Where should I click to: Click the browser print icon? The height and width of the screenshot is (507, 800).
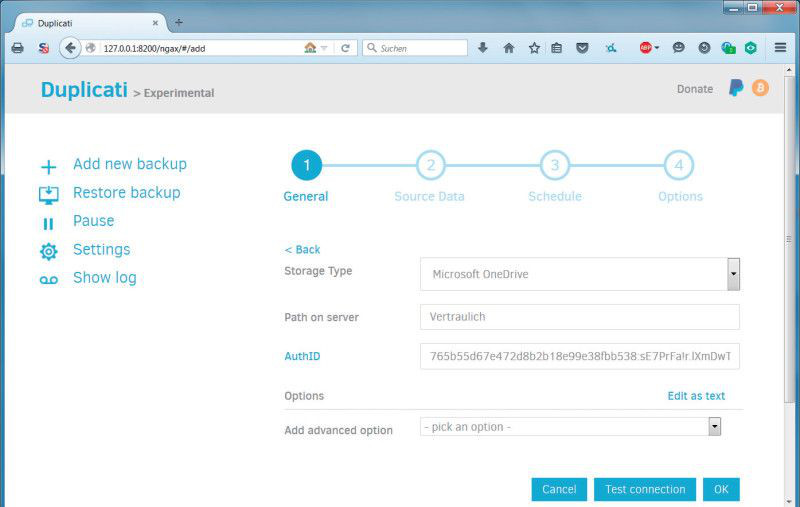[x=17, y=48]
